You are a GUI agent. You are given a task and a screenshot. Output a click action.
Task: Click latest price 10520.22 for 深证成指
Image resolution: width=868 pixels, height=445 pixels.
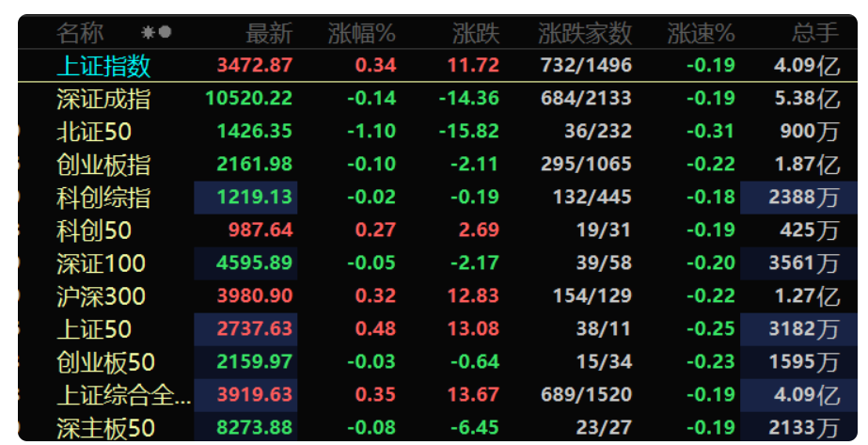pyautogui.click(x=248, y=98)
